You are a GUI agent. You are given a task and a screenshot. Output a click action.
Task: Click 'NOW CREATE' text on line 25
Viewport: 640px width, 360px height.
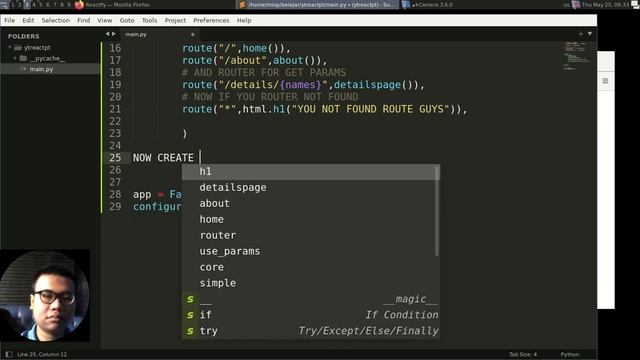click(x=163, y=158)
